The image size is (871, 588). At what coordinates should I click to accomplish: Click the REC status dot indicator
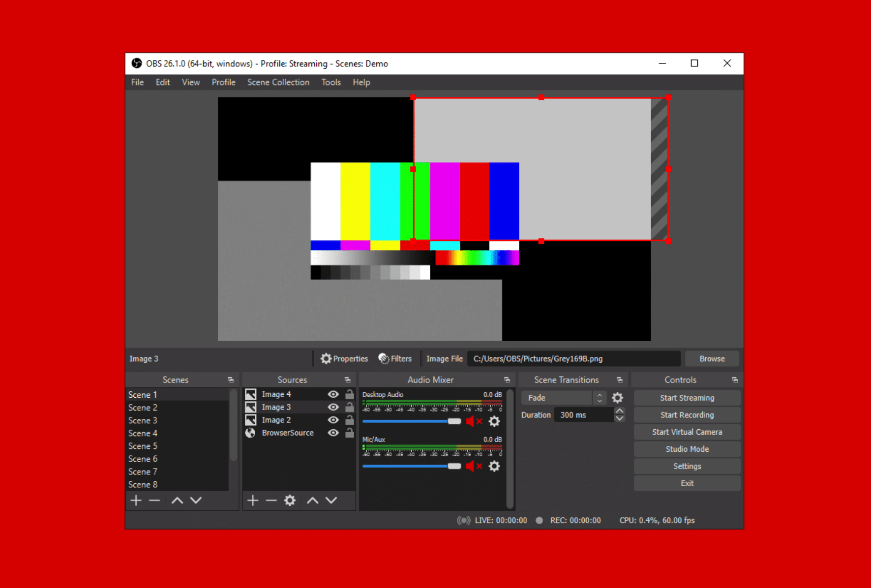pos(540,520)
